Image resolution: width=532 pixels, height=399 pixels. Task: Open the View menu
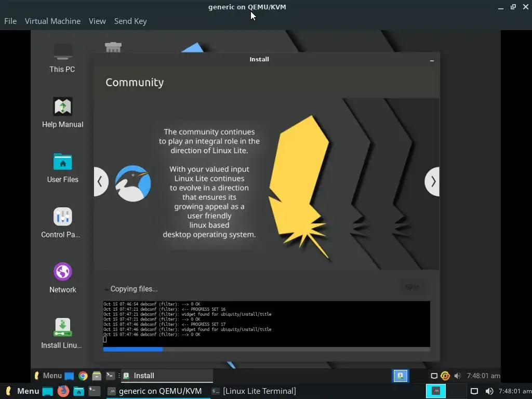point(97,21)
